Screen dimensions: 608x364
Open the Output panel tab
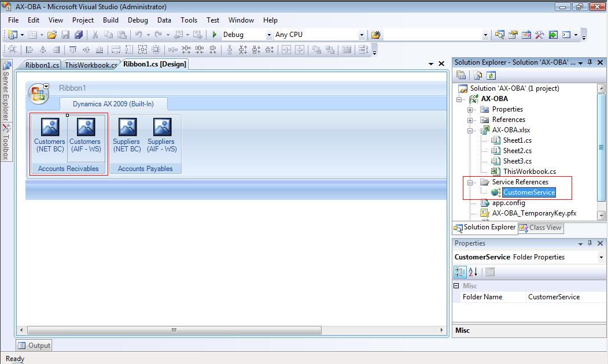35,346
